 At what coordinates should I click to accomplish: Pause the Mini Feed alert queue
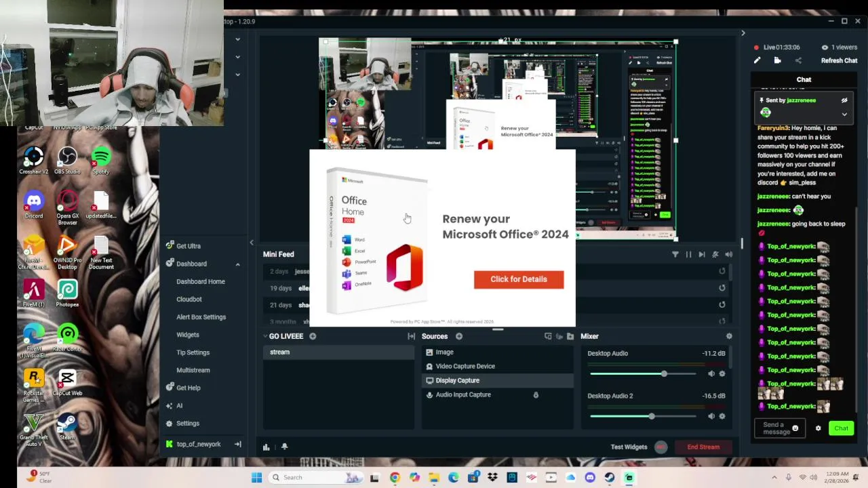(688, 254)
